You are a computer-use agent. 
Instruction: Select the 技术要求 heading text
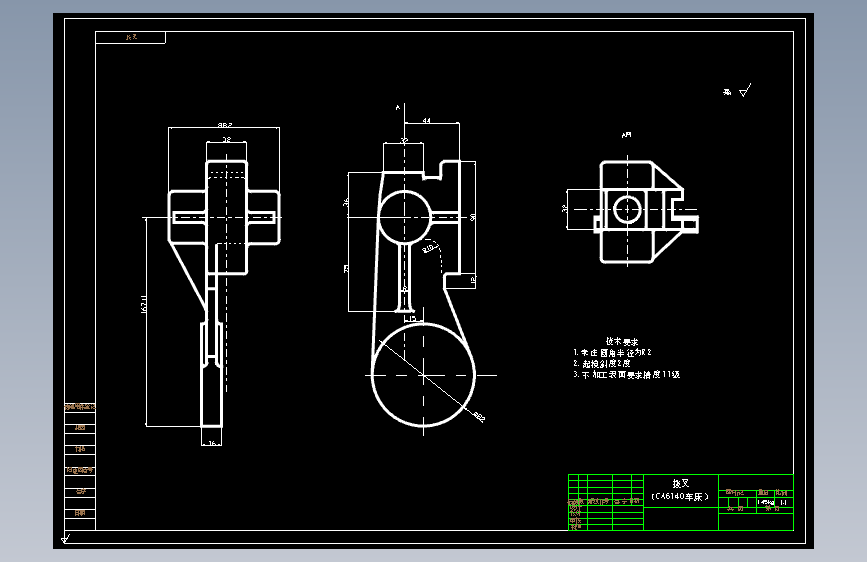coord(622,341)
